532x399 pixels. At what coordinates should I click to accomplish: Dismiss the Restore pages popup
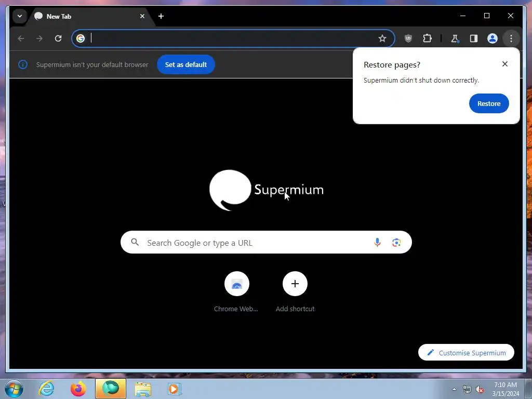coord(505,64)
